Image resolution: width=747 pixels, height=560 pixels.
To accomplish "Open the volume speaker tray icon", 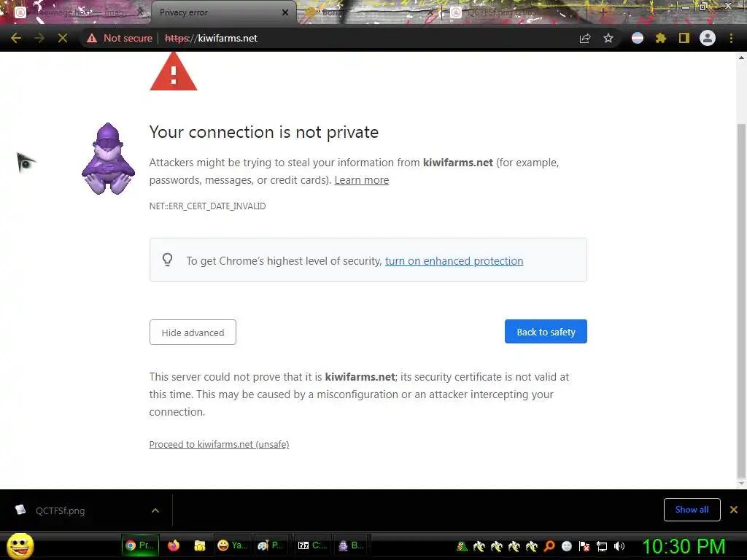I will pos(619,546).
